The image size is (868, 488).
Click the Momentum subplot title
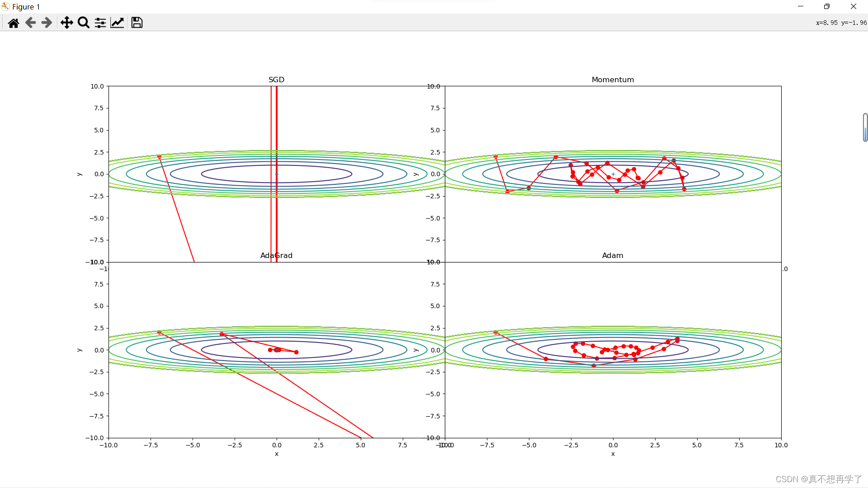pyautogui.click(x=613, y=80)
